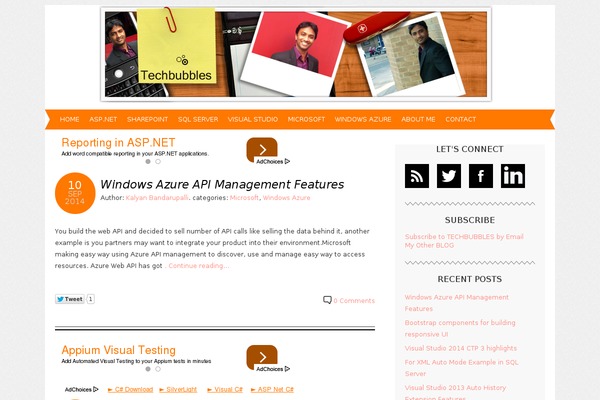Click the C# Download ad link
The height and width of the screenshot is (400, 600).
(x=130, y=389)
